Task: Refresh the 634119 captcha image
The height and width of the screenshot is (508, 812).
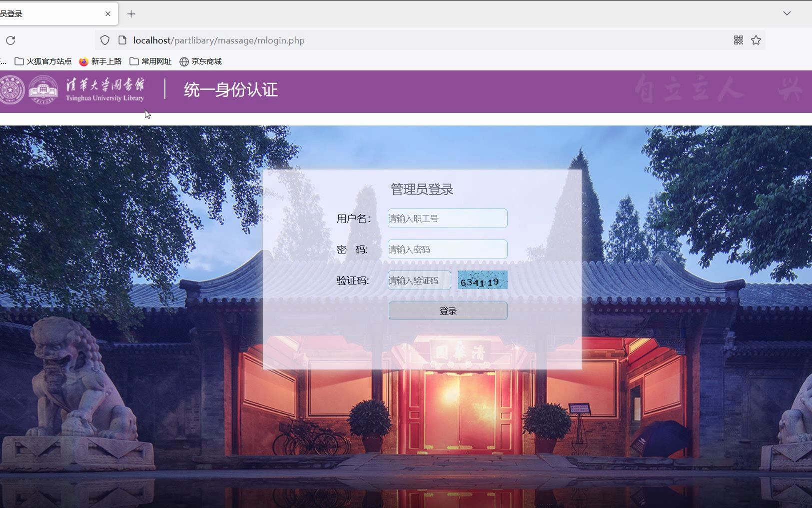Action: pos(483,280)
